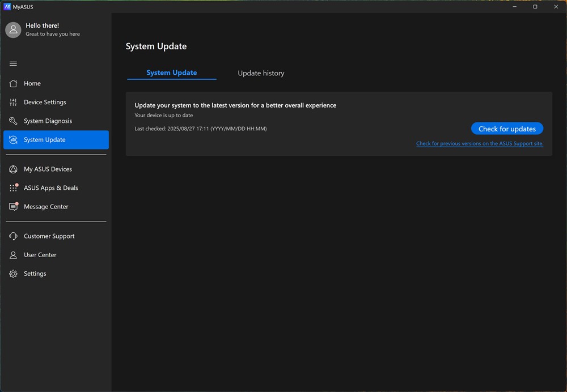
Task: Open the My ASUS Devices icon
Action: click(14, 169)
